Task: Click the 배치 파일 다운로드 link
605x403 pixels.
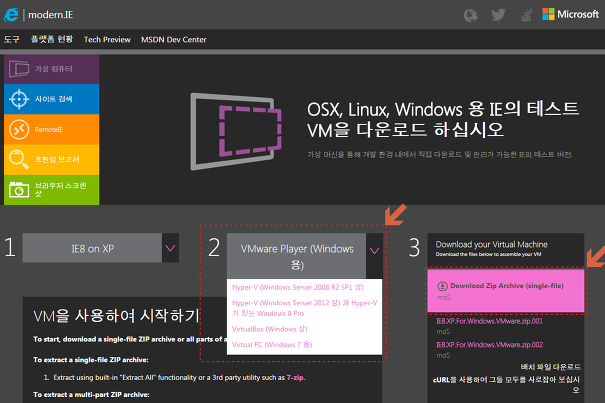Action: 550,367
